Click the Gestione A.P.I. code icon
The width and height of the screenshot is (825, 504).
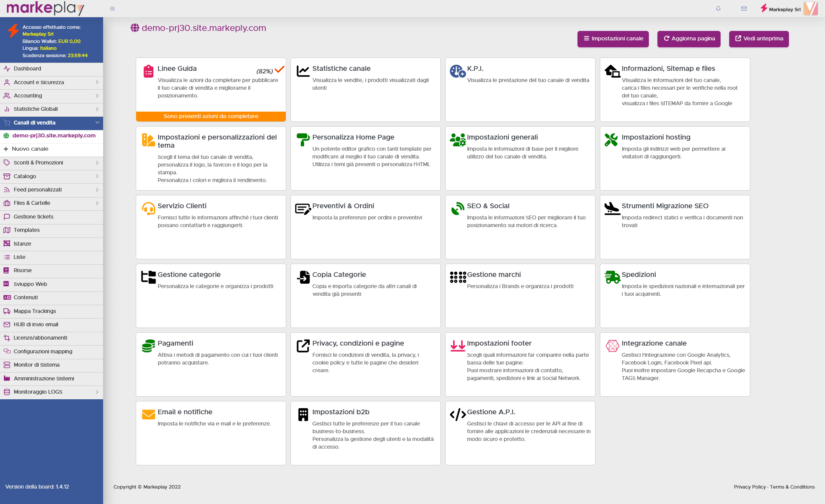point(458,414)
